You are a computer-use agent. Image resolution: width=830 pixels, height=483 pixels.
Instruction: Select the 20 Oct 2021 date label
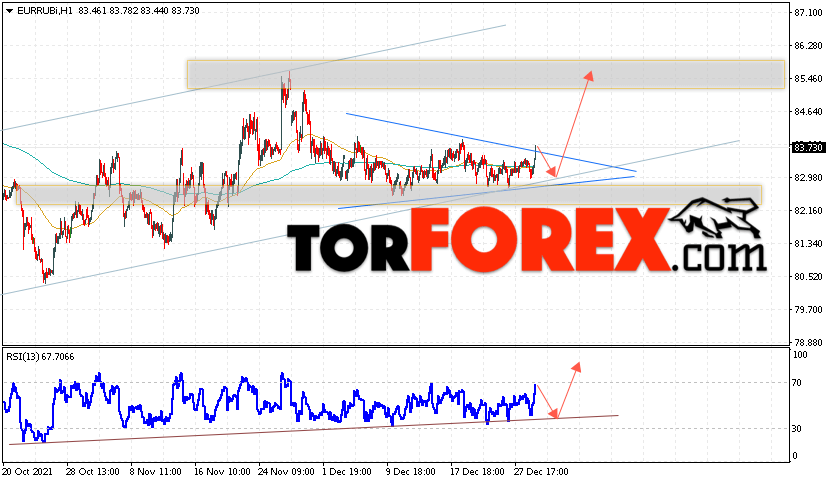coord(28,472)
